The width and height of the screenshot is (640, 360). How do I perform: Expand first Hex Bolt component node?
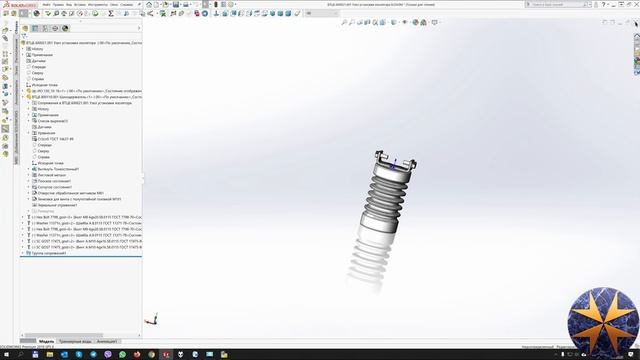click(x=23, y=217)
